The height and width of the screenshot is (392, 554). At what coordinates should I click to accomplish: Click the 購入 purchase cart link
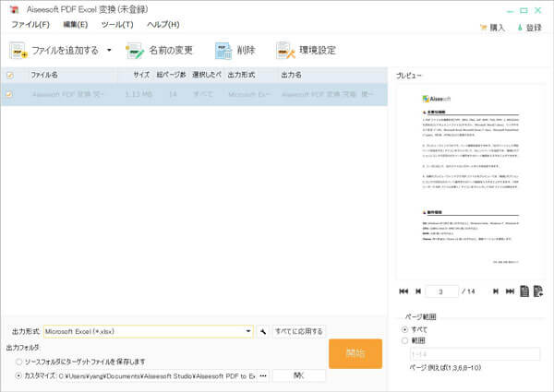coord(492,27)
